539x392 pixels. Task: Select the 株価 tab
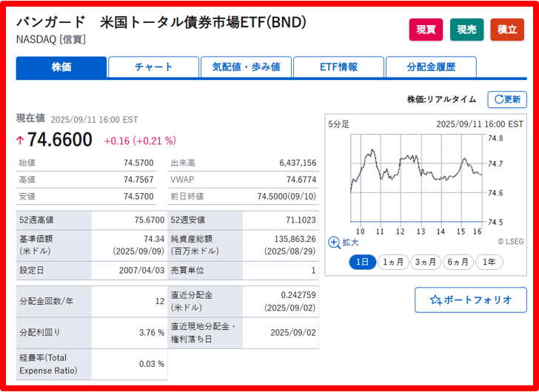click(x=61, y=67)
